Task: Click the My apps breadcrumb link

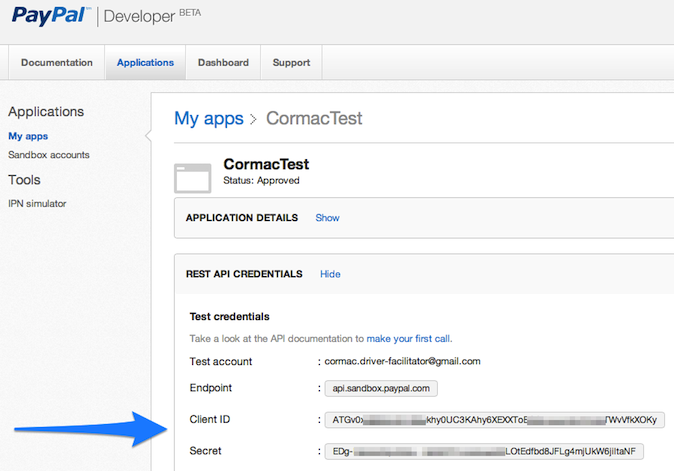Action: [208, 119]
